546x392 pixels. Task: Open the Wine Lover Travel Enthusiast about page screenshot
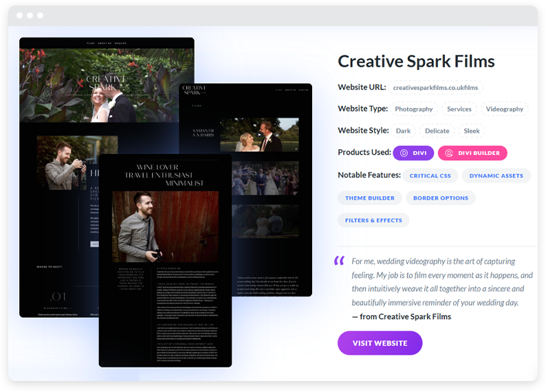[x=165, y=261]
